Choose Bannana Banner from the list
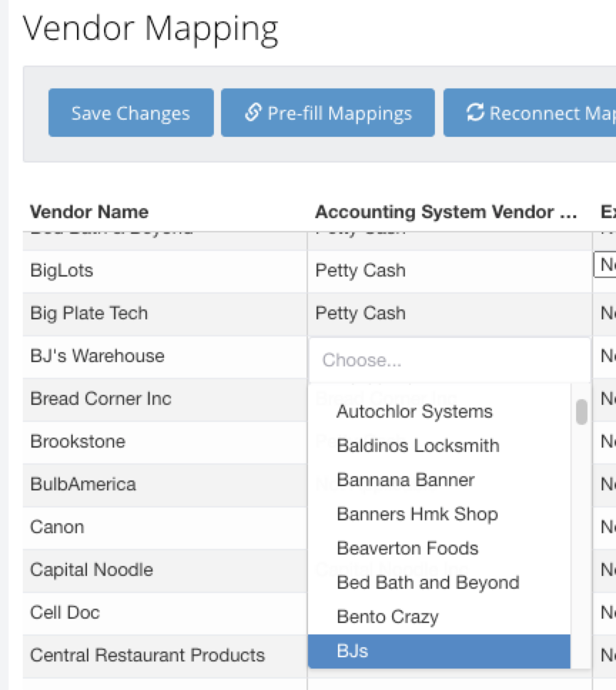Image resolution: width=616 pixels, height=690 pixels. pyautogui.click(x=406, y=480)
